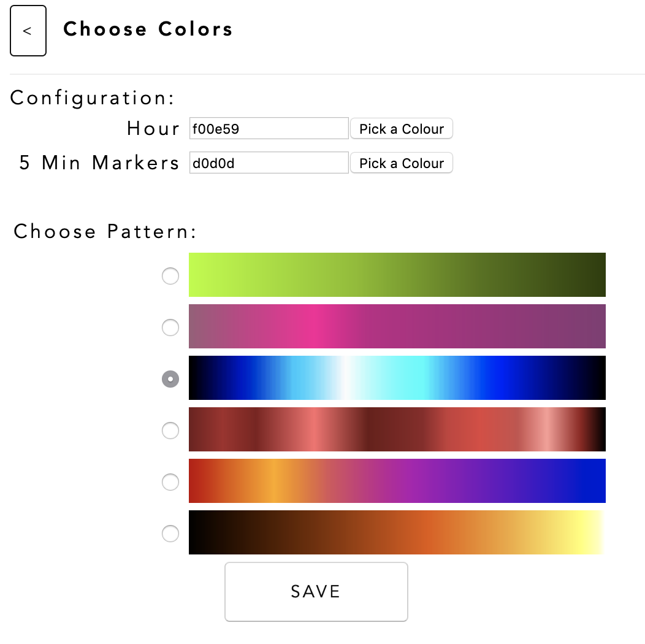Click the lime-to-dark-green gradient swatch
This screenshot has width=645, height=644.
[397, 275]
